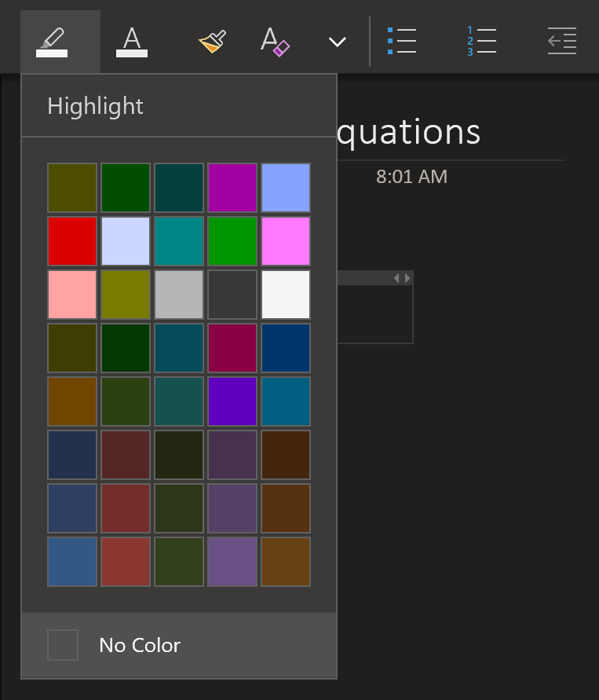The image size is (599, 700).
Task: Choose the pale lavender highlight swatch
Action: click(126, 241)
